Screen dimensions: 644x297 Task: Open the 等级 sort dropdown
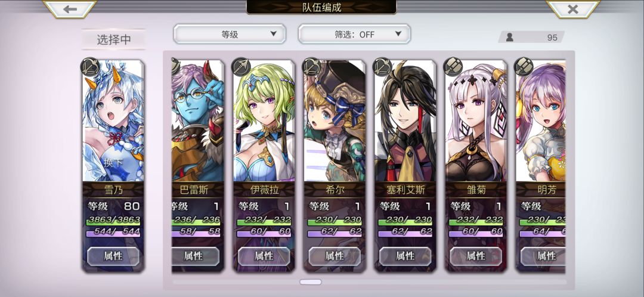point(230,34)
